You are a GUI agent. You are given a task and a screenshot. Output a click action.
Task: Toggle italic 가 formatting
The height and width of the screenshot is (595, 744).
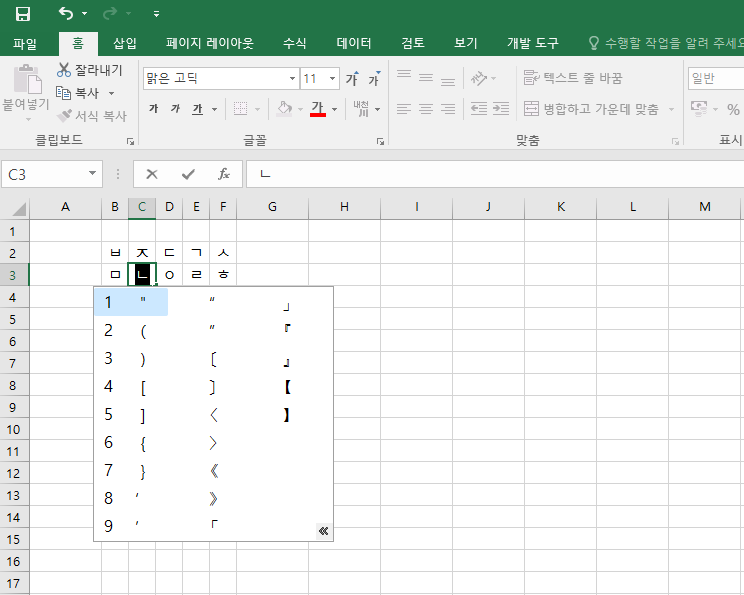(x=176, y=109)
